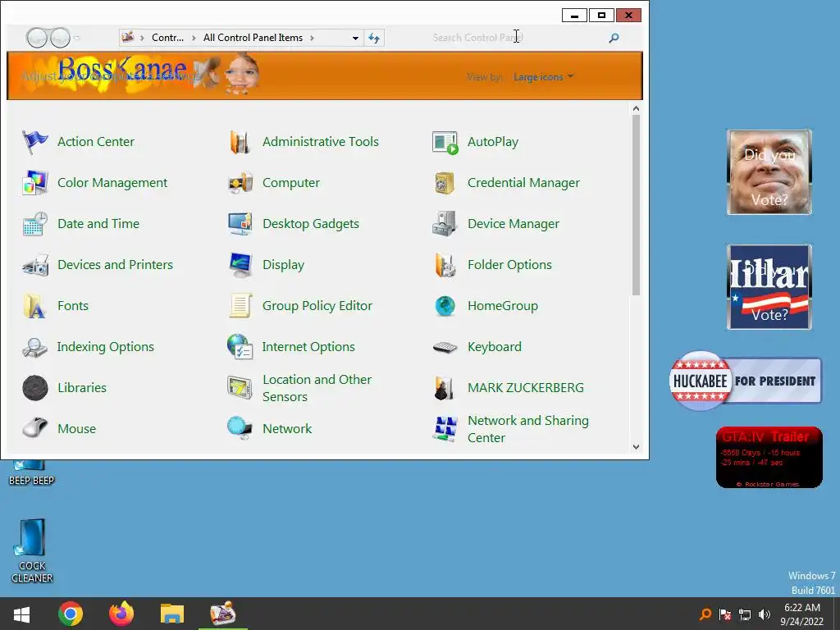Image resolution: width=840 pixels, height=630 pixels.
Task: Open the recent pages dropdown beside navigation buttons
Action: tap(77, 38)
